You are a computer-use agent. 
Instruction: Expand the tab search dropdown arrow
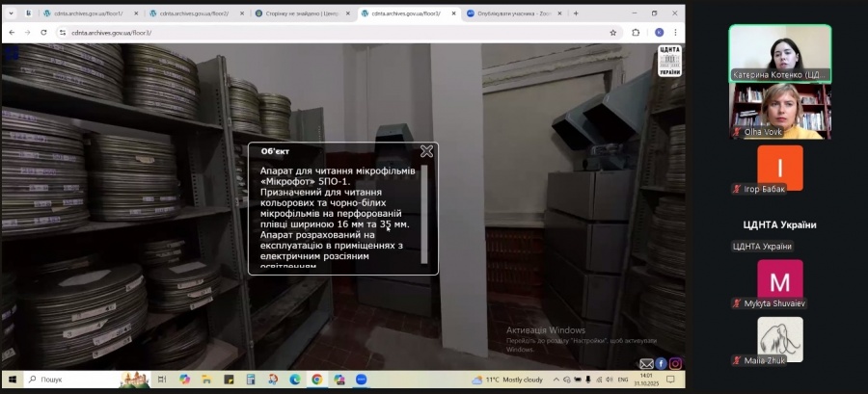[11, 13]
